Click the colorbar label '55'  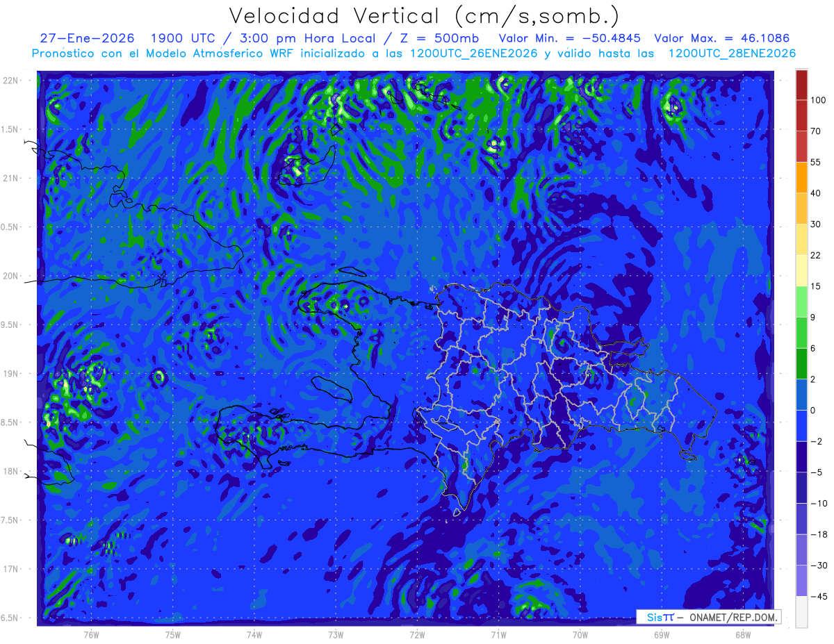pos(816,163)
